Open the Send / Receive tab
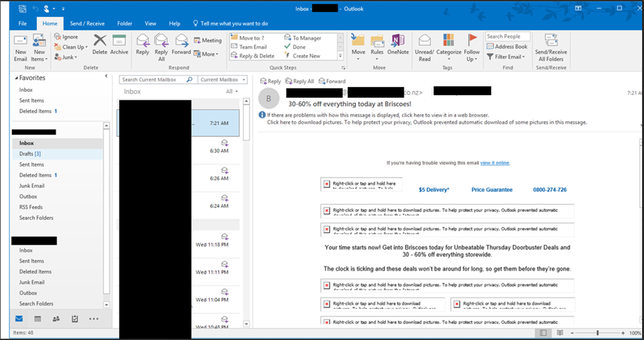 (87, 23)
